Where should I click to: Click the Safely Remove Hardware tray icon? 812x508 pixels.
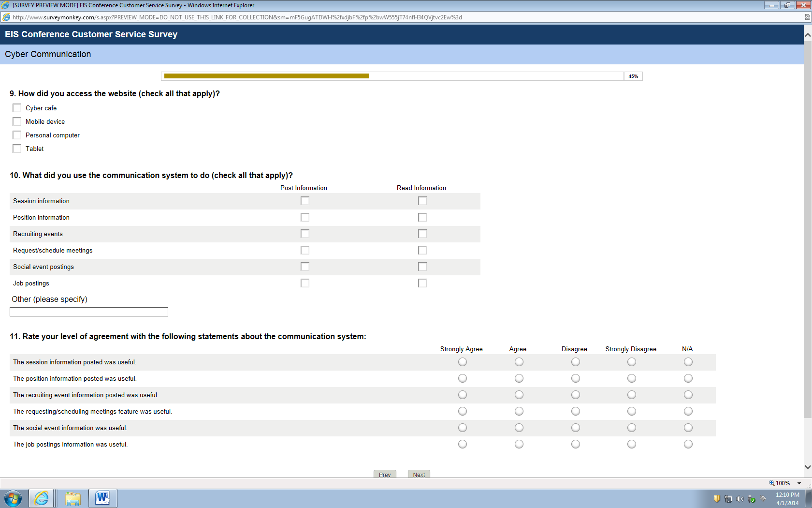coord(752,499)
